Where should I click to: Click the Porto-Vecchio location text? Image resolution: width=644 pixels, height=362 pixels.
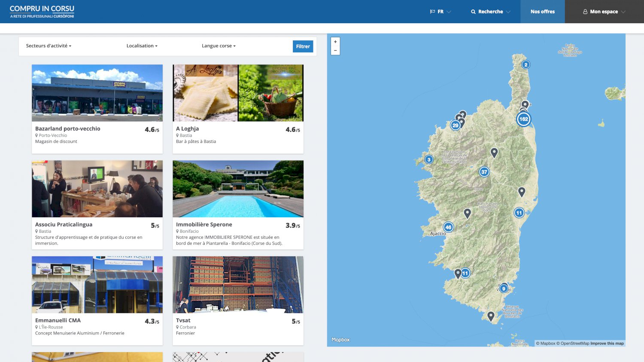pos(53,135)
